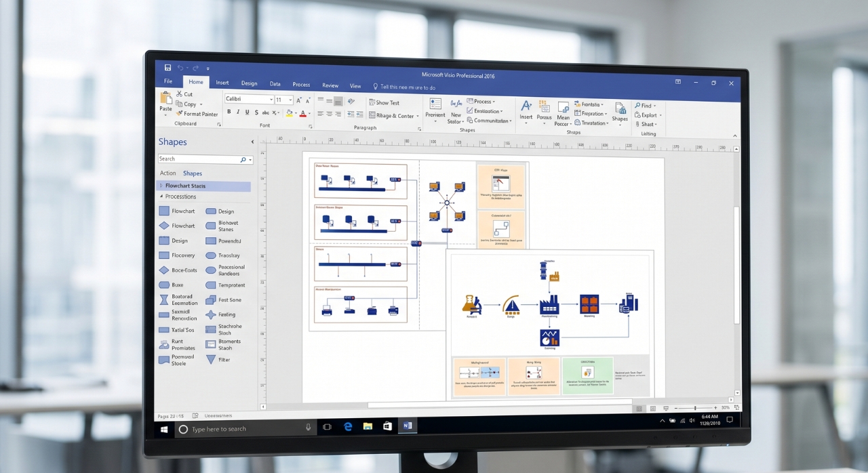Click the Windows Start button
Viewport: 868px width, 473px height.
pyautogui.click(x=164, y=429)
